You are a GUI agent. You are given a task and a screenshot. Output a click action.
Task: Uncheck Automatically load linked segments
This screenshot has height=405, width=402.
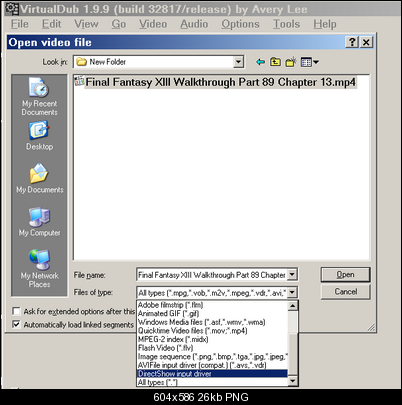pyautogui.click(x=16, y=324)
